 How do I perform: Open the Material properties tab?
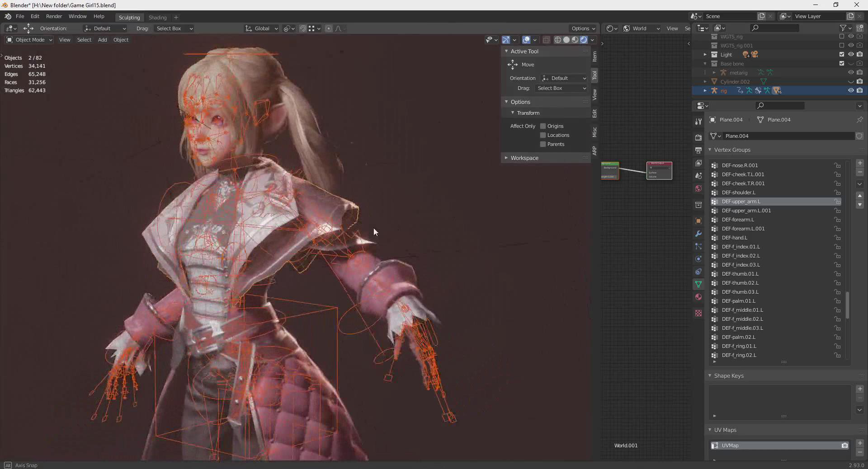coord(698,297)
